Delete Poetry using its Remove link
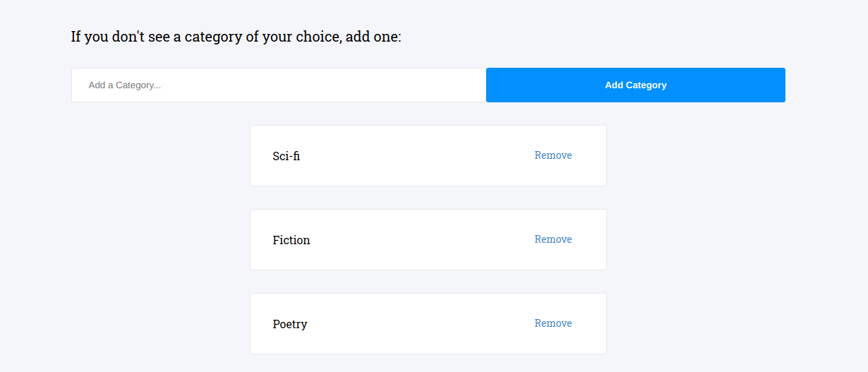The height and width of the screenshot is (372, 868). click(553, 323)
